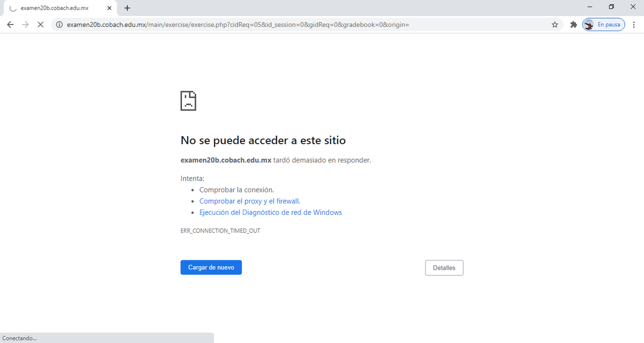Click the sad page error icon
The width and height of the screenshot is (644, 343).
188,100
